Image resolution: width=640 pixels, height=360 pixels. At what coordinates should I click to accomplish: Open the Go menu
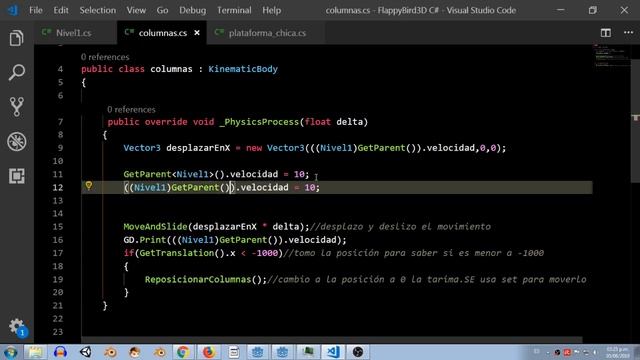coord(162,10)
